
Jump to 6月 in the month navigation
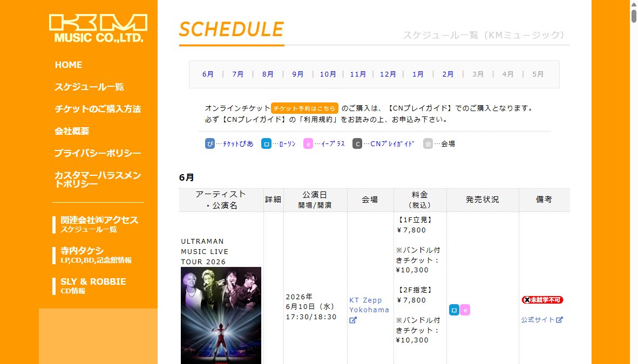point(208,74)
